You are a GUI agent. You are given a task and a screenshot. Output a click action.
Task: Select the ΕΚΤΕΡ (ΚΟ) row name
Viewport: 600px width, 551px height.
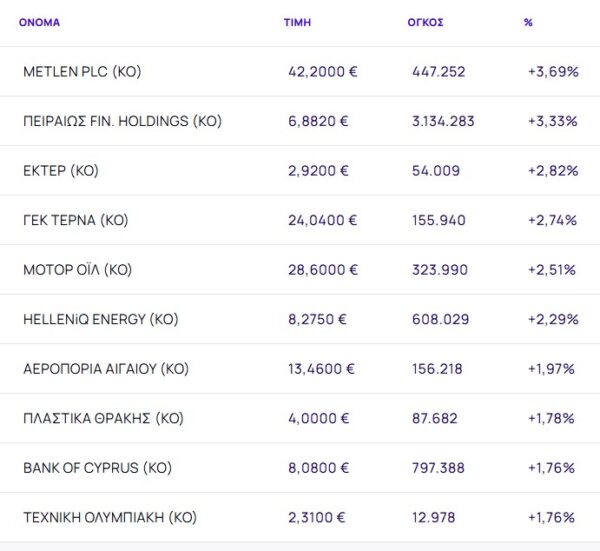[60, 171]
